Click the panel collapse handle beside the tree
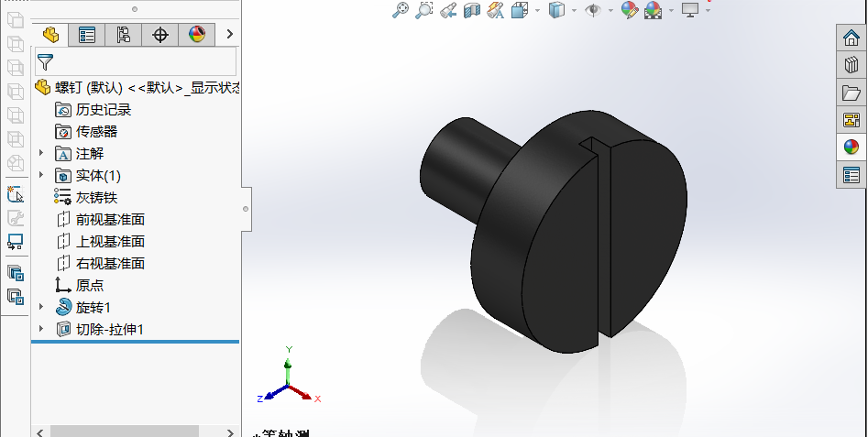868x437 pixels. click(x=247, y=209)
